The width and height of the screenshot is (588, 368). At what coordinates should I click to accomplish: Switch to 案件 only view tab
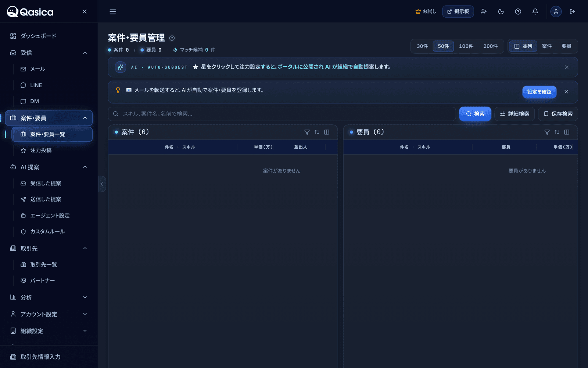(x=547, y=46)
